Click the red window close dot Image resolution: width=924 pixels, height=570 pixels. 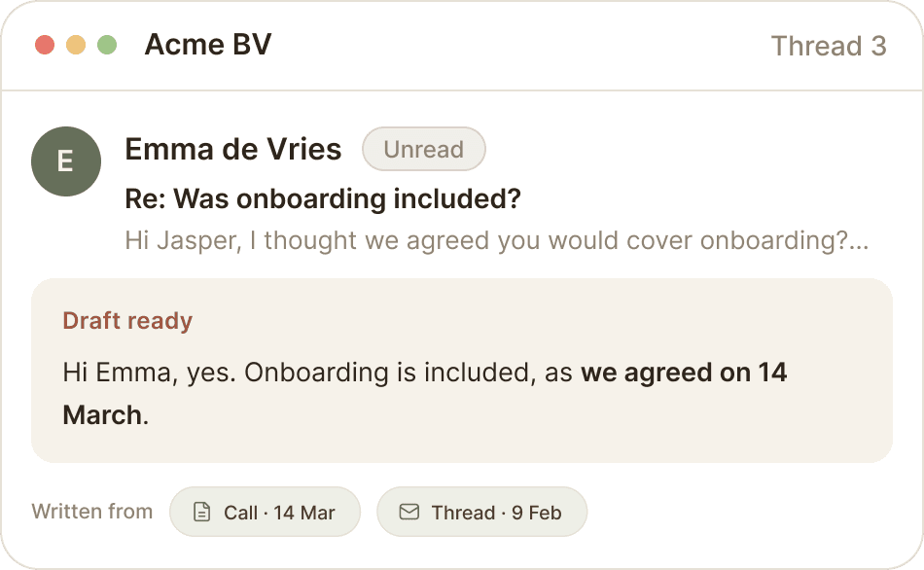point(45,45)
